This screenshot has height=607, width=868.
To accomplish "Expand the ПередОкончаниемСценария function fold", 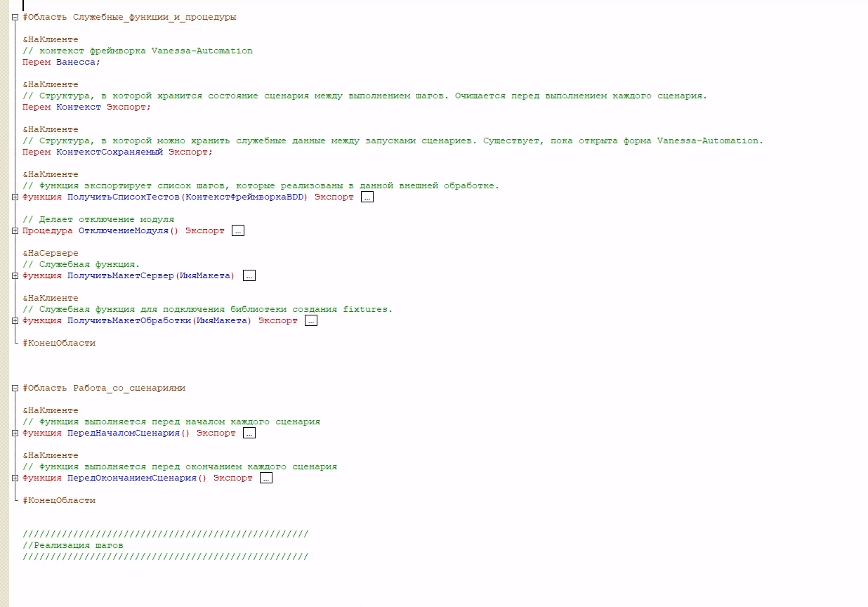I will tap(15, 478).
